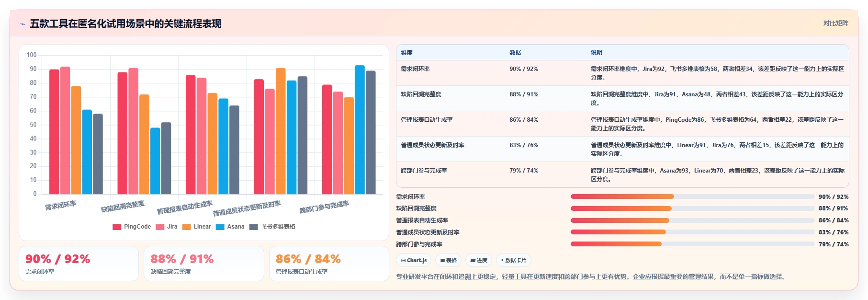
Task: Toggle the 飞书多维表格 legend color swatch
Action: (254, 227)
